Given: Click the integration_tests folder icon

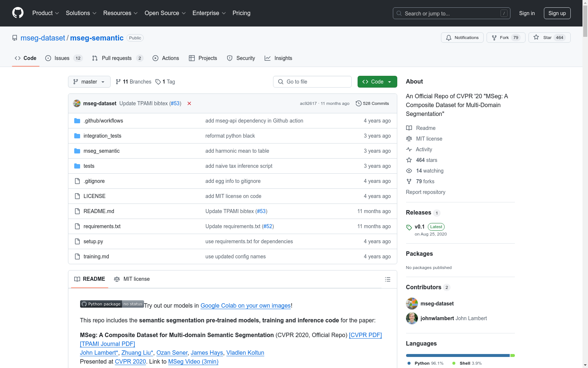Looking at the screenshot, I should pos(77,136).
